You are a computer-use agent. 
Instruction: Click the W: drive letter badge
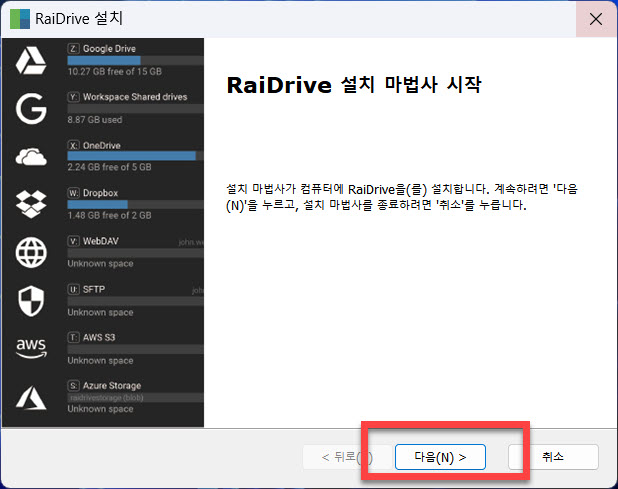click(74, 193)
